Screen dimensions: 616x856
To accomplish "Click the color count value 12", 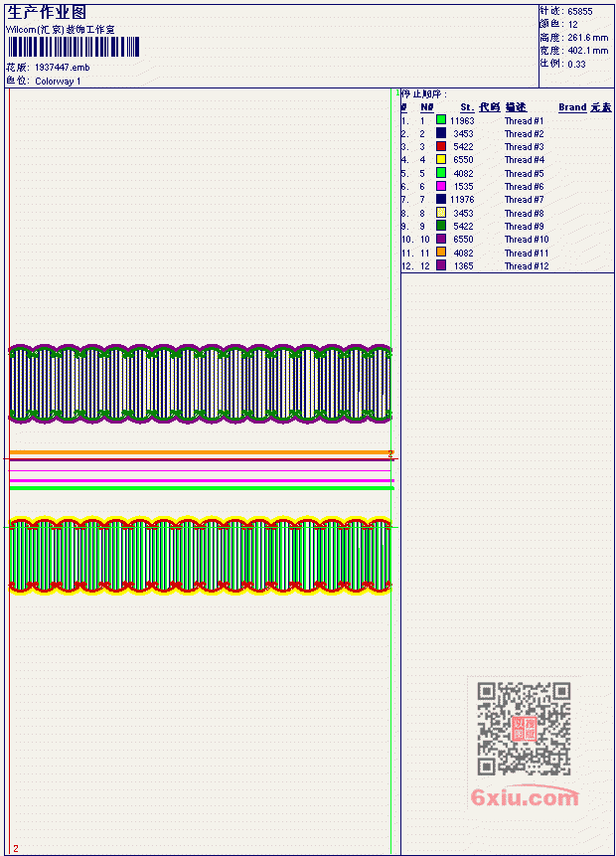I will pyautogui.click(x=573, y=24).
